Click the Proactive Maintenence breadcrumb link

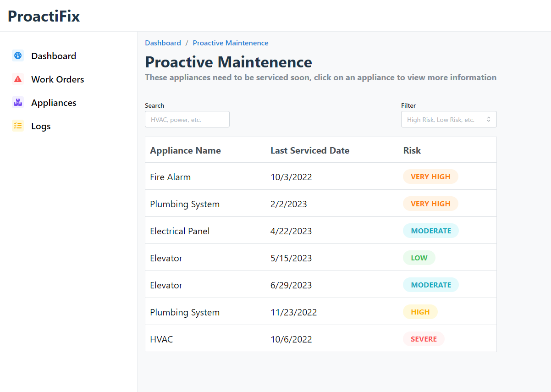pos(231,43)
